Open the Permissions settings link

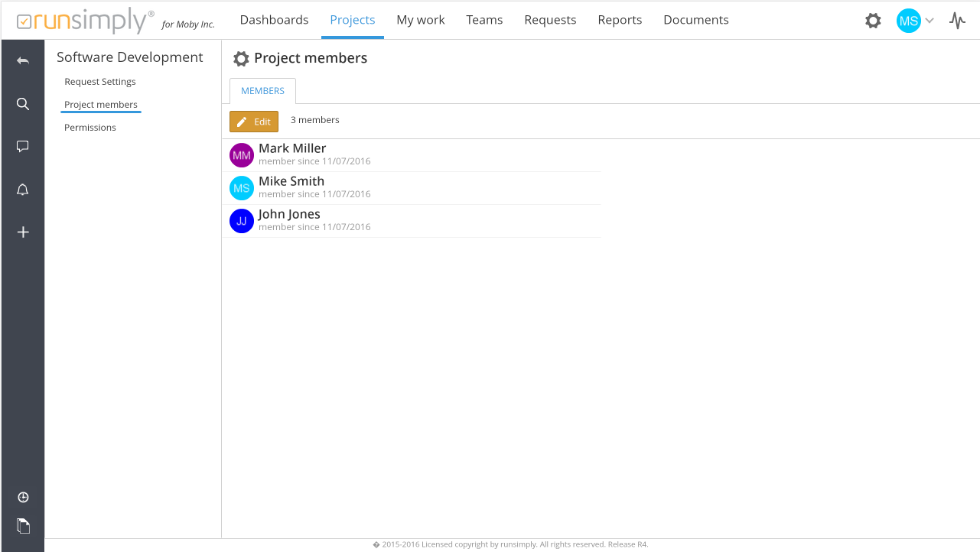coord(90,128)
